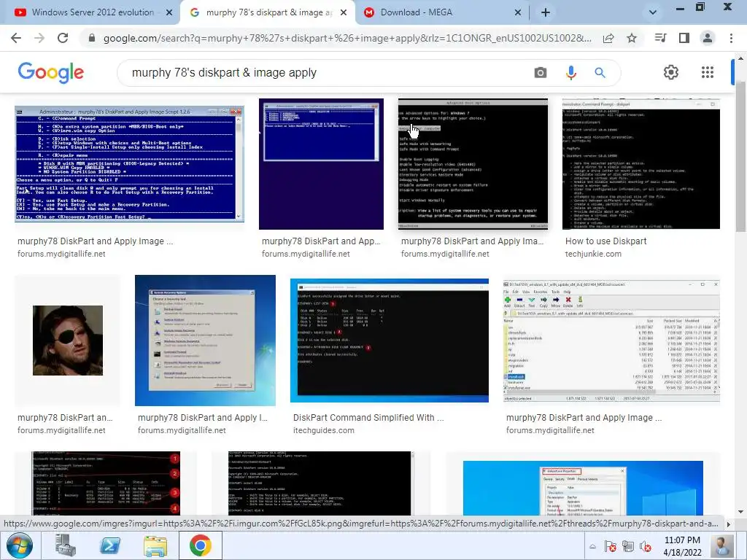
Task: Open the share page icon in address bar
Action: tap(608, 38)
